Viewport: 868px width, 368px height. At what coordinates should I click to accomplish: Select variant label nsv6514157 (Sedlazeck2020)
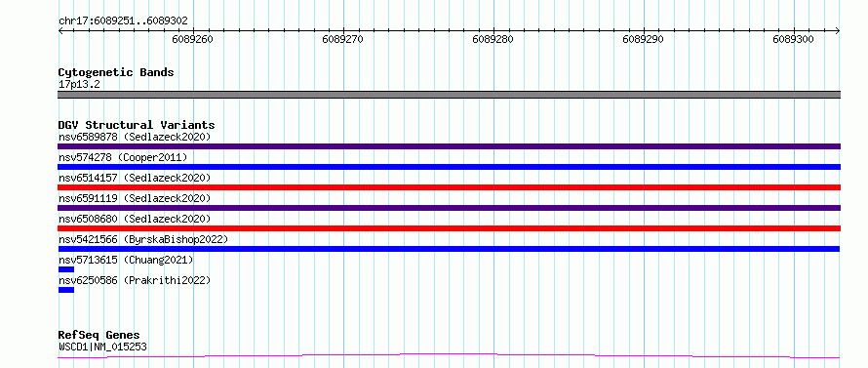coord(135,178)
